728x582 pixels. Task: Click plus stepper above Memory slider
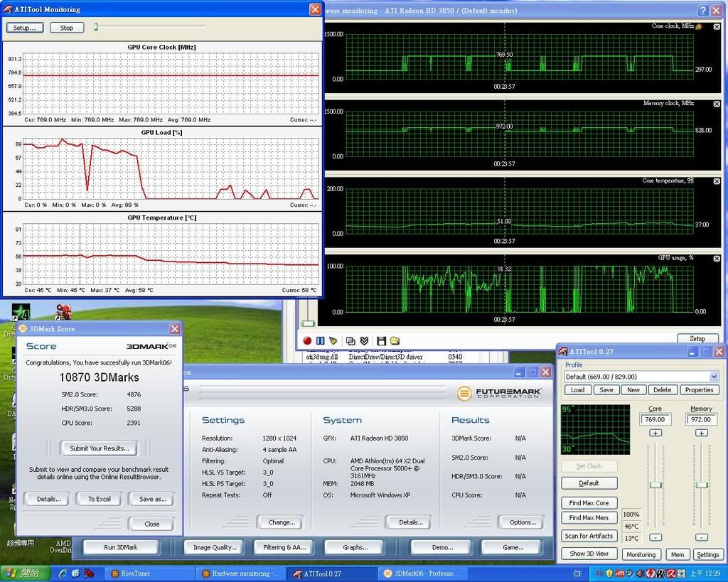pyautogui.click(x=701, y=433)
